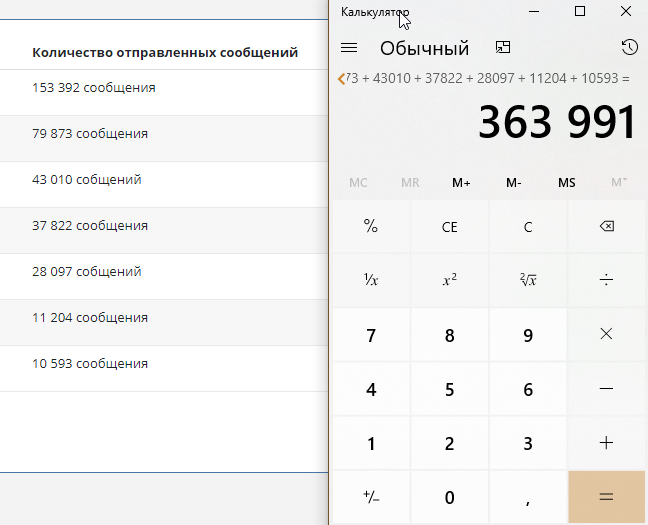648x525 pixels.
Task: Store value with MS button
Action: coord(566,183)
